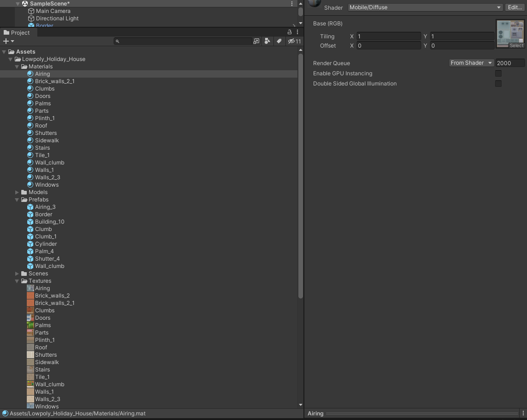Open the Shader Mobile/Diffuse dropdown
Viewport: 527px width, 420px height.
[425, 7]
